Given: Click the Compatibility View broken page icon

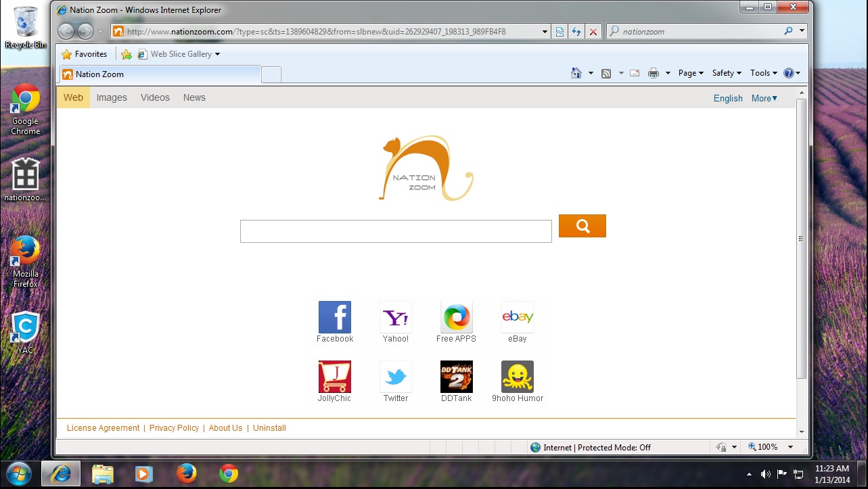Looking at the screenshot, I should click(559, 32).
